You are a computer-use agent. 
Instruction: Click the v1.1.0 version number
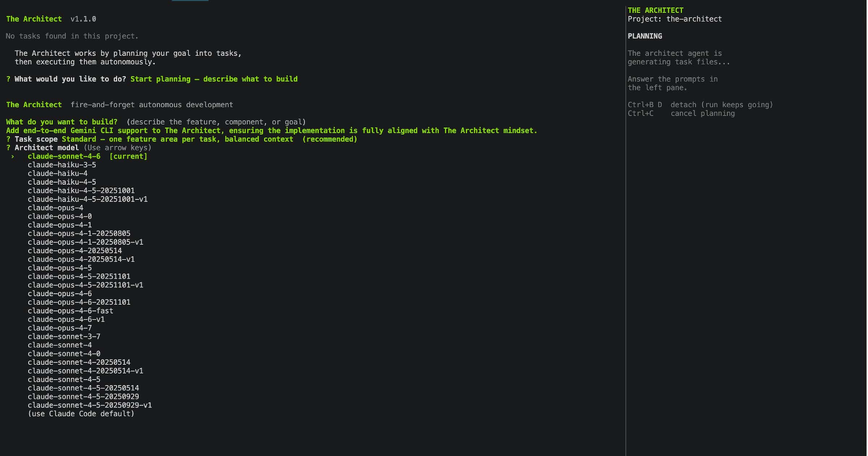coord(83,19)
